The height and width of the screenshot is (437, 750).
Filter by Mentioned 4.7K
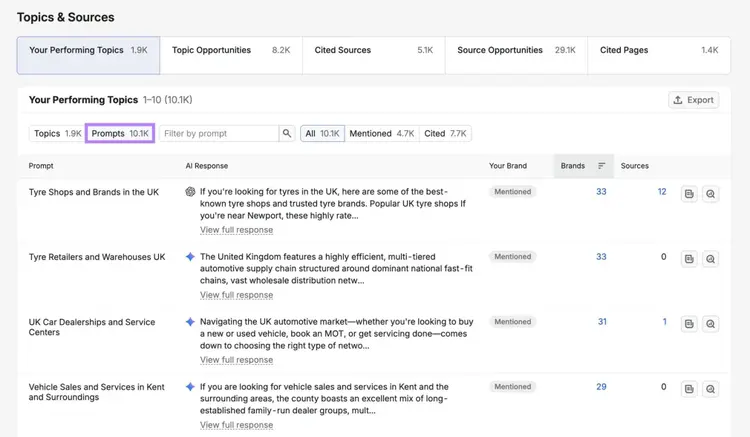pyautogui.click(x=382, y=133)
